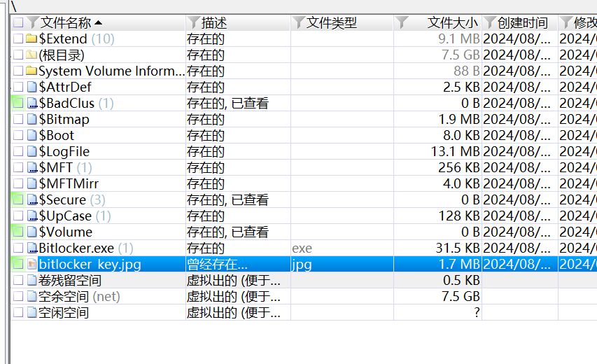Select the bitlocker_key.jpg file name
This screenshot has width=597, height=364.
pyautogui.click(x=90, y=264)
